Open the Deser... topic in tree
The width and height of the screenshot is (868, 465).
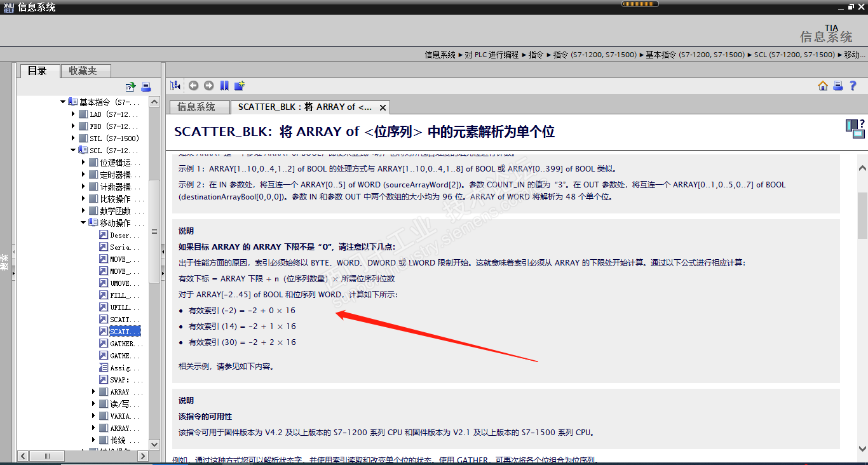tap(119, 235)
